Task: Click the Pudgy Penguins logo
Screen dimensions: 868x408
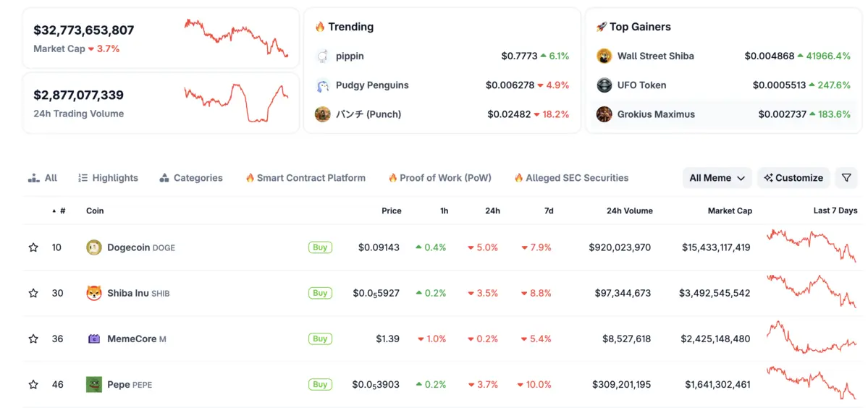Action: click(323, 85)
